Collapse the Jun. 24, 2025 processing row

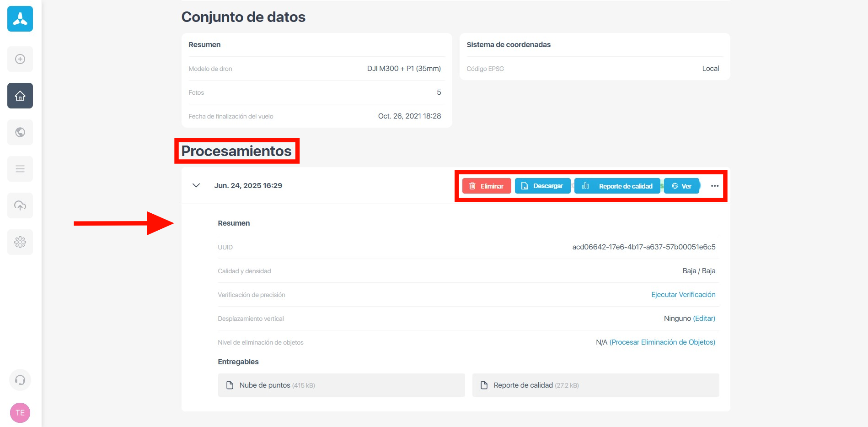tap(196, 185)
